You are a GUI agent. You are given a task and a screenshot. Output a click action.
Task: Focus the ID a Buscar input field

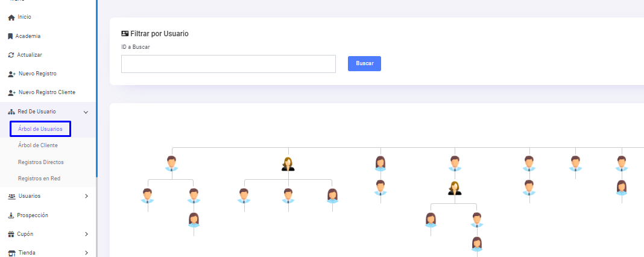228,64
